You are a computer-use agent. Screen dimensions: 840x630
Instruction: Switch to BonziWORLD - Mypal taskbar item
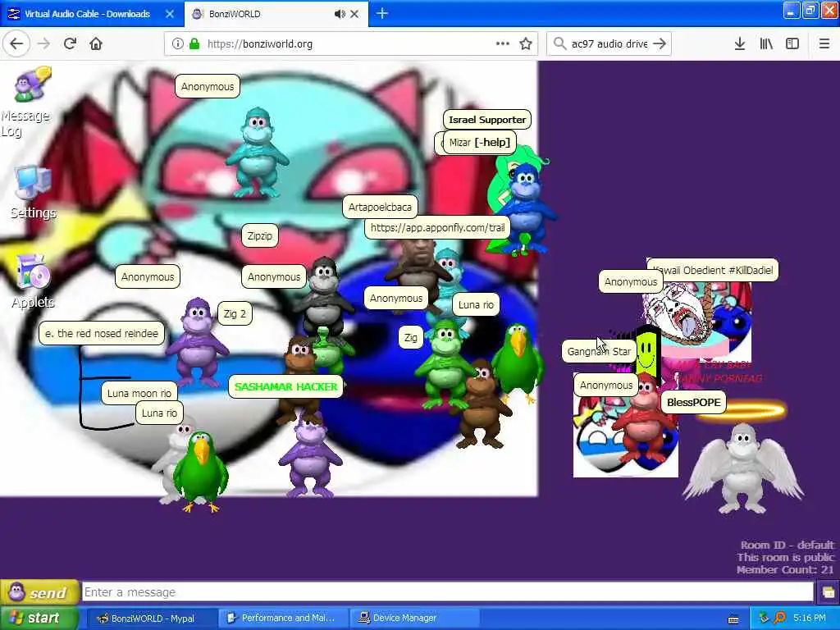pos(152,619)
